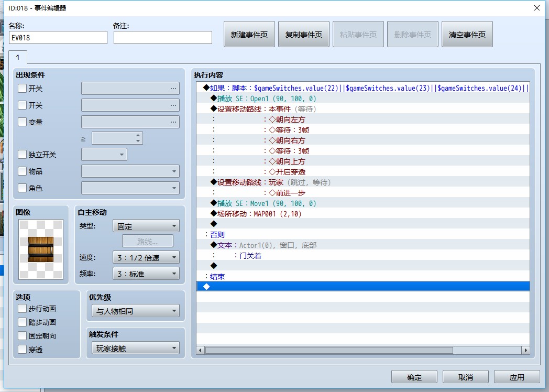Expand the 频率 dropdown
Screen dimensions: 549x392
pyautogui.click(x=146, y=274)
